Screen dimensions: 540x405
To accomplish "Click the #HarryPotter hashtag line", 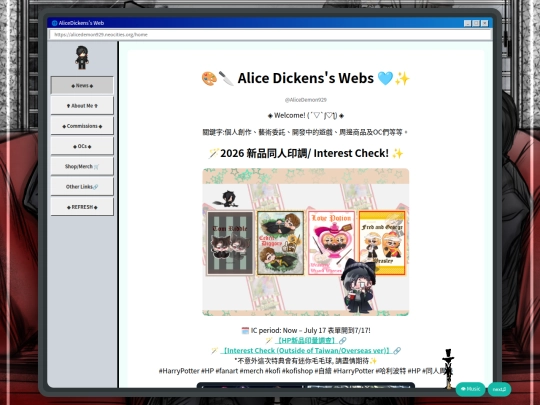I will [305, 371].
